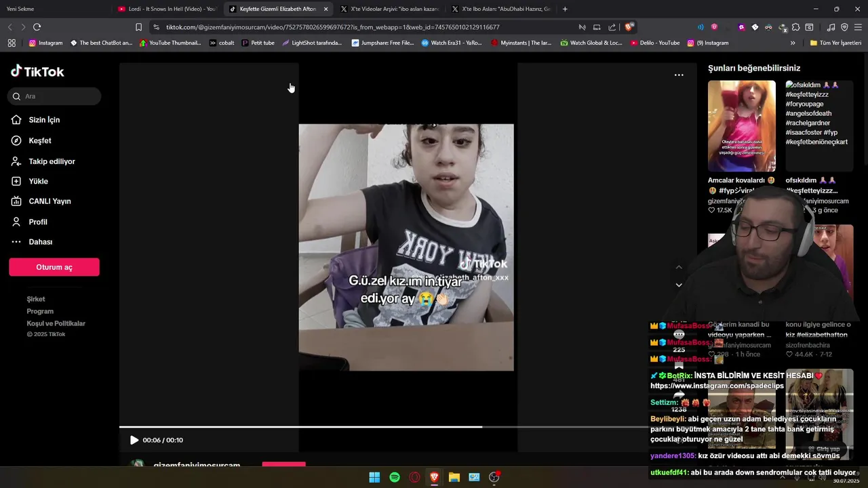Open Amcalar kovalardı suggested video thumbnail
This screenshot has width=868, height=488.
(x=742, y=126)
